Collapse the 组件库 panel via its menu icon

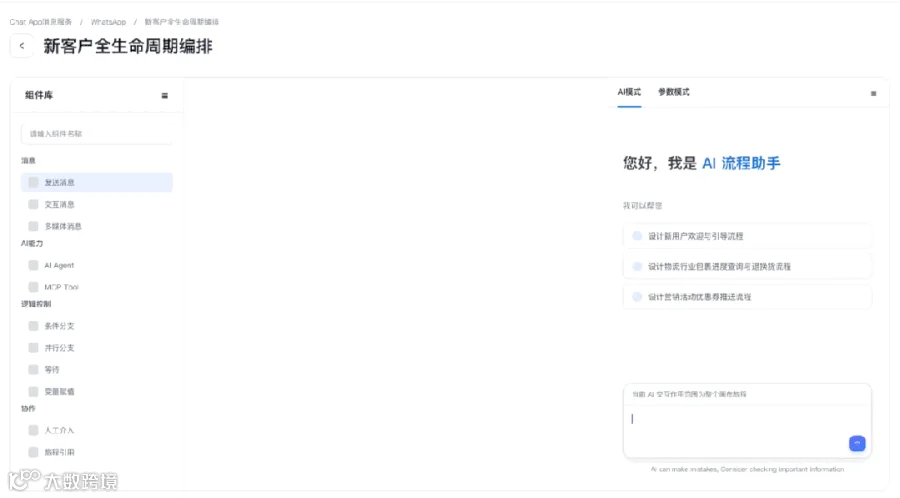click(x=165, y=96)
